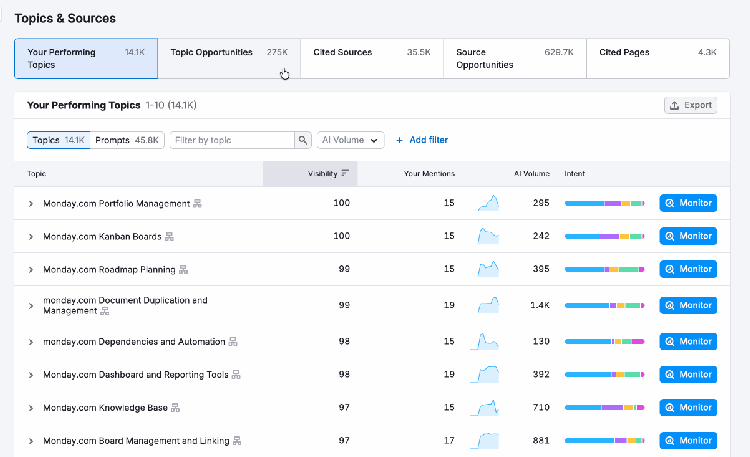Open trend sparkline for Dashboard Reporting Tools

click(x=484, y=375)
